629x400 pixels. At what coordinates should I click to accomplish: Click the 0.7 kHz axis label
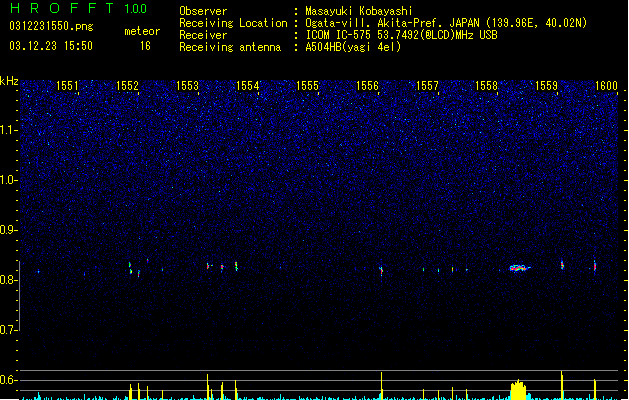(x=8, y=330)
